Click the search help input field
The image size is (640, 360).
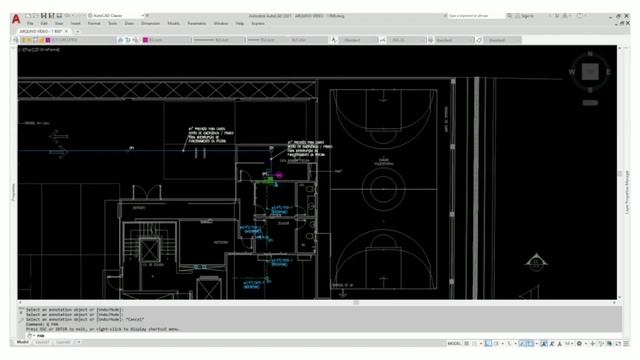point(476,16)
